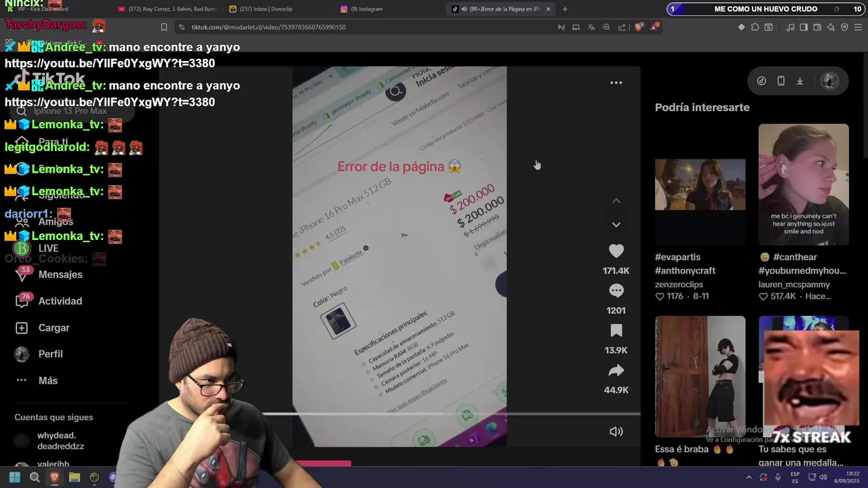Click the Brave icon in the taskbar

54,477
